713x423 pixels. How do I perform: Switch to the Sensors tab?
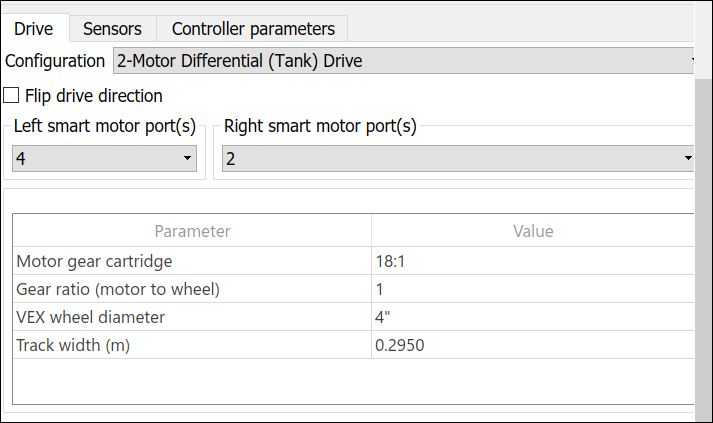coord(112,29)
